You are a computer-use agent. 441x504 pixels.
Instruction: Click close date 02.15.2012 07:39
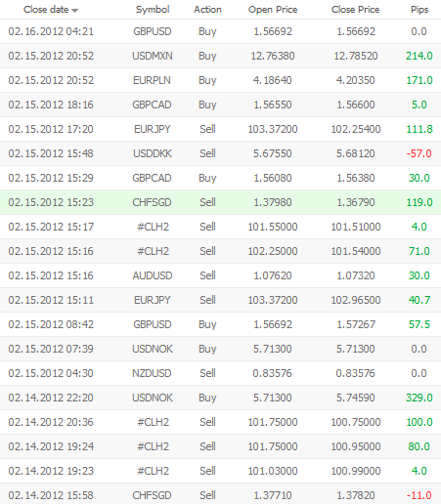[51, 349]
